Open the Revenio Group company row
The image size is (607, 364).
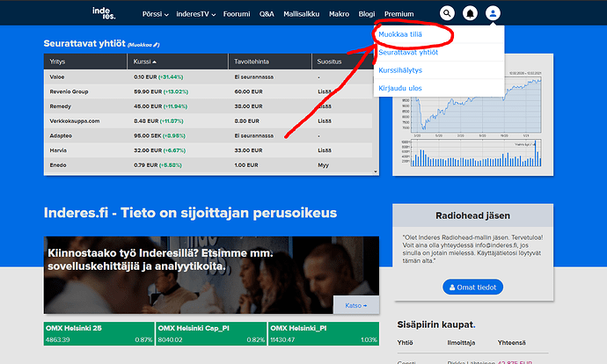click(x=69, y=91)
